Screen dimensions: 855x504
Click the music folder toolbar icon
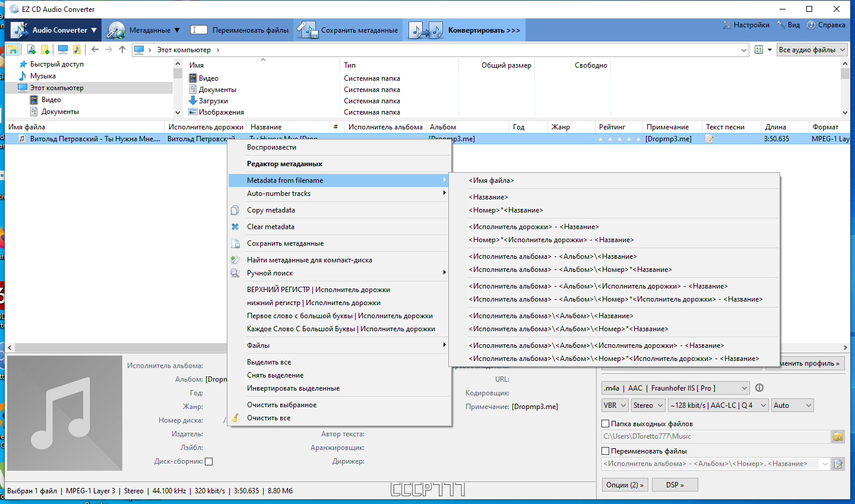pyautogui.click(x=77, y=49)
